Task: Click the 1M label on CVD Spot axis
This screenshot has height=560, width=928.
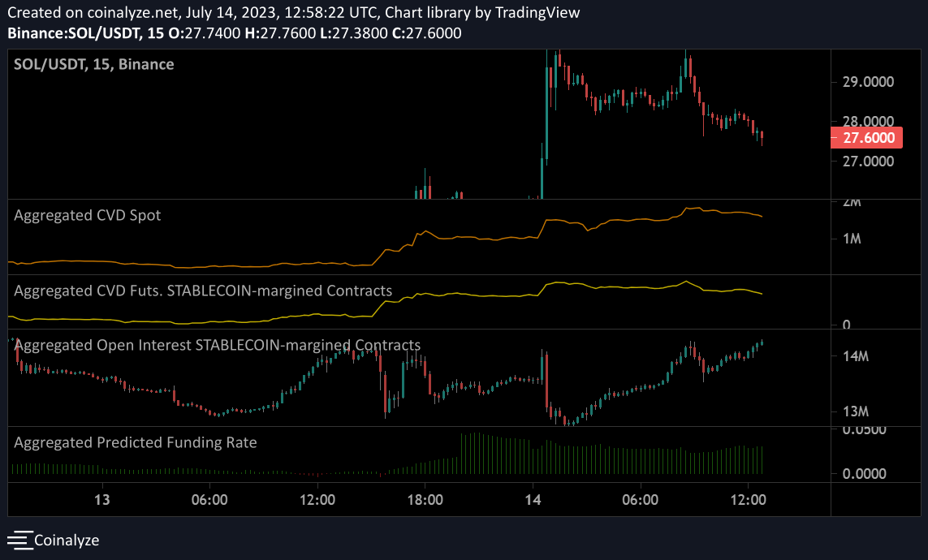Action: (851, 239)
